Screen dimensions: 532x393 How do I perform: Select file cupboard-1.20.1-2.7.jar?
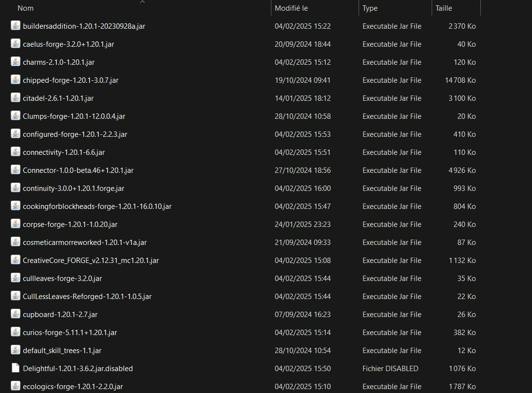pyautogui.click(x=60, y=314)
